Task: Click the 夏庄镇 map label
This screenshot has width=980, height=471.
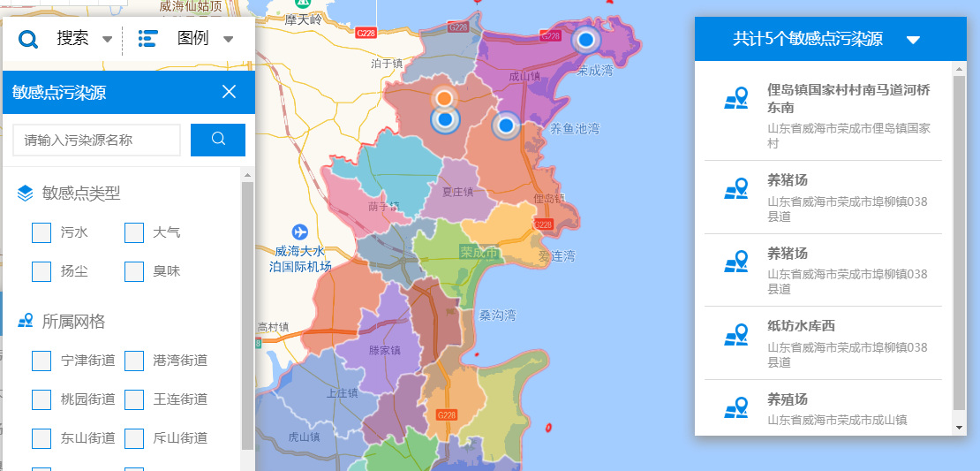Action: point(457,192)
